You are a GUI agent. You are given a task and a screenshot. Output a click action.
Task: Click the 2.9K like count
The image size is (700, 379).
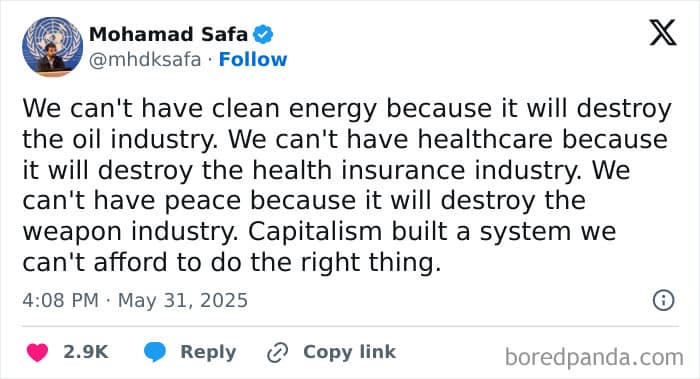point(86,352)
